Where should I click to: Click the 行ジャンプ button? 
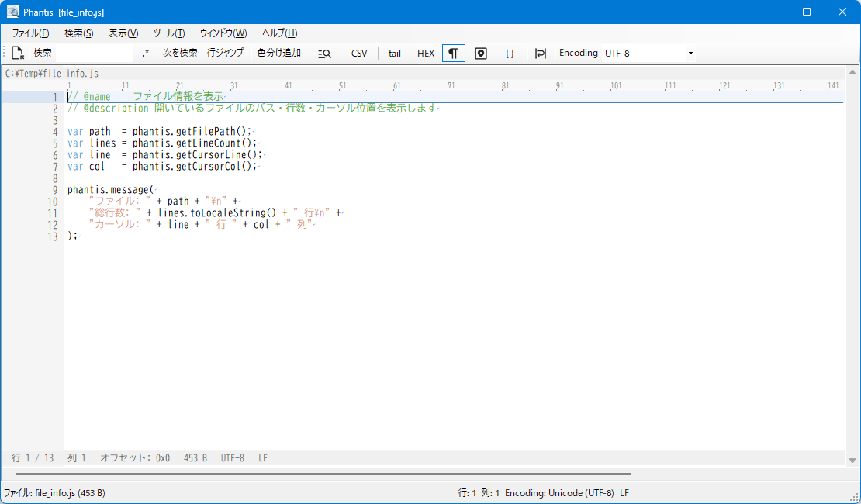(225, 53)
